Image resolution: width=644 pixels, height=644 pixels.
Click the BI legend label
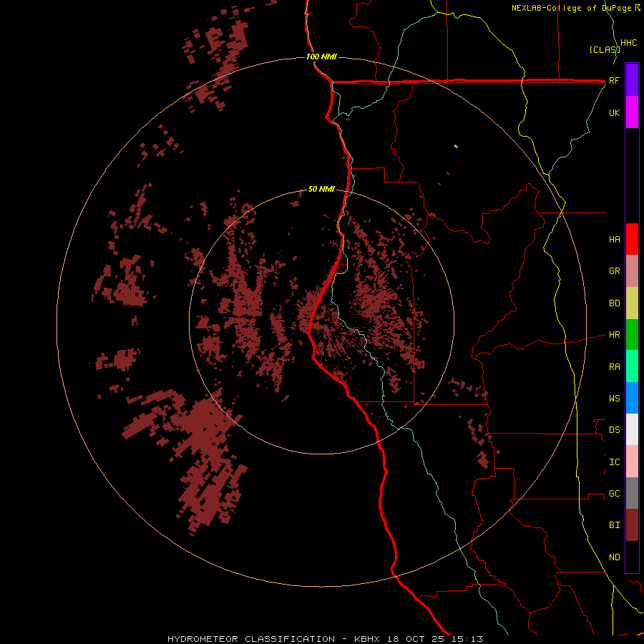tap(614, 525)
